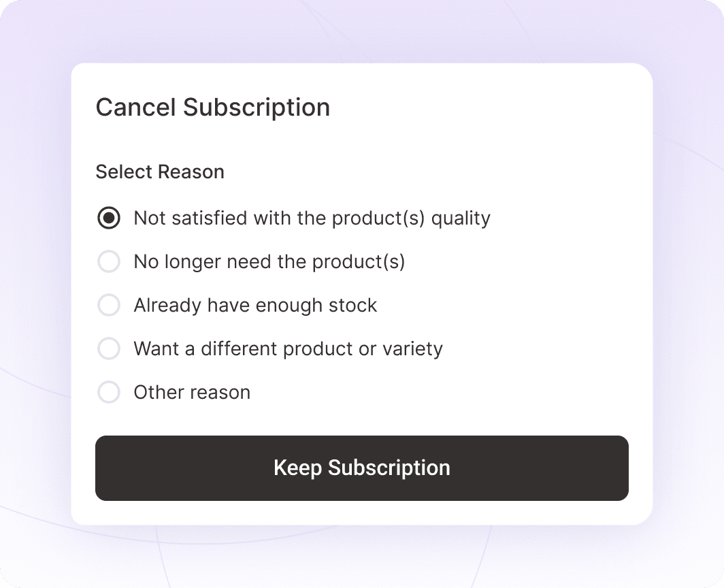The image size is (724, 588).
Task: Click the 'Select Reason' label
Action: [160, 171]
